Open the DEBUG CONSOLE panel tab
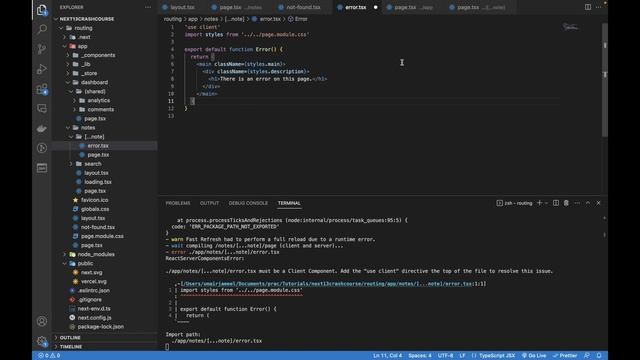 (248, 203)
